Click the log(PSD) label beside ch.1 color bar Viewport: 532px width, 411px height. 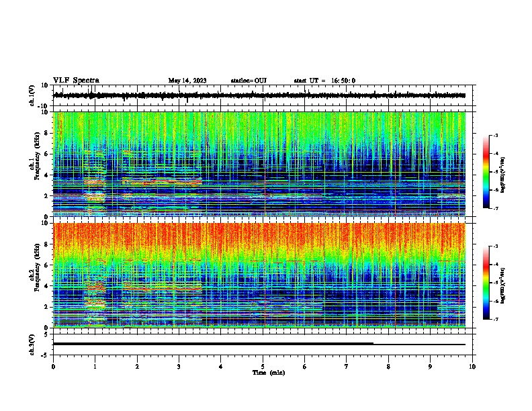[x=502, y=175]
